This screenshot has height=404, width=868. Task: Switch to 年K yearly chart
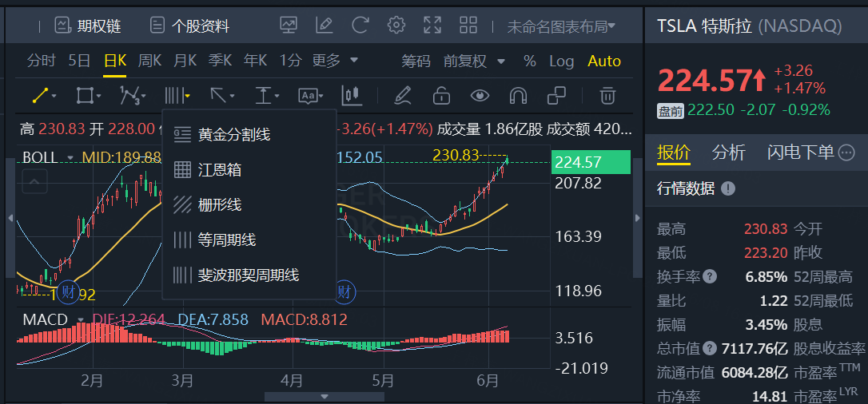click(255, 61)
